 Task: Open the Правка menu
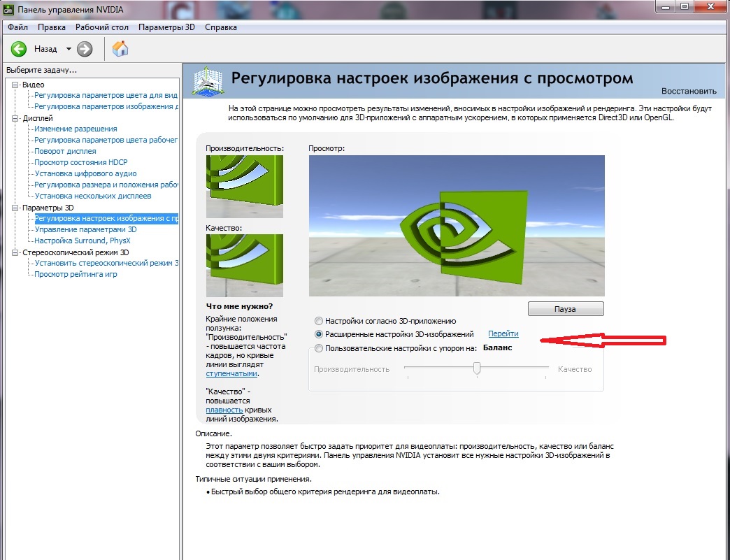click(52, 27)
